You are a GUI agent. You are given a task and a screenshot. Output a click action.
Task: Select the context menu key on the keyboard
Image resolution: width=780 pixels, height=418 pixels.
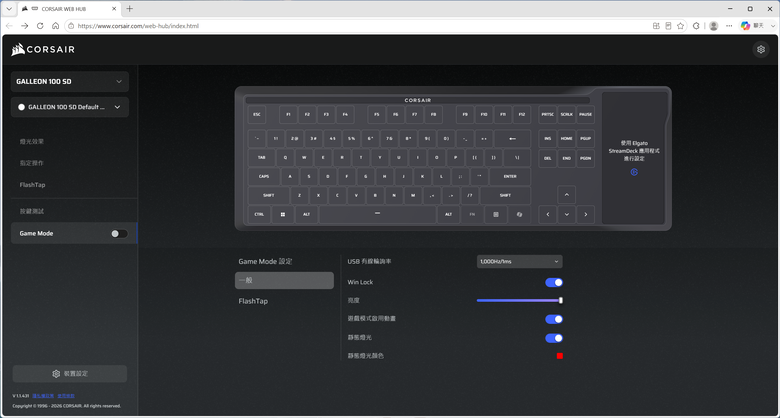pyautogui.click(x=495, y=214)
